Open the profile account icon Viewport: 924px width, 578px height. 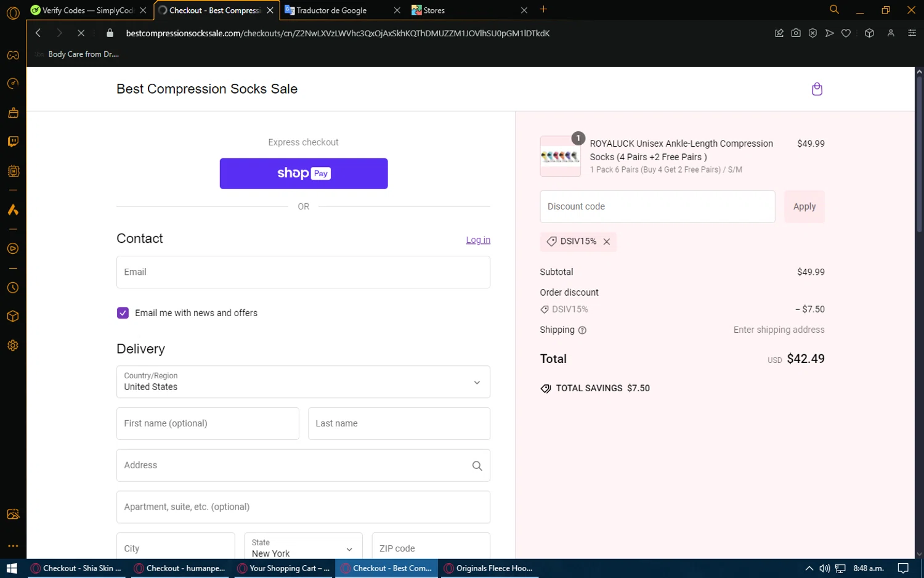891,33
